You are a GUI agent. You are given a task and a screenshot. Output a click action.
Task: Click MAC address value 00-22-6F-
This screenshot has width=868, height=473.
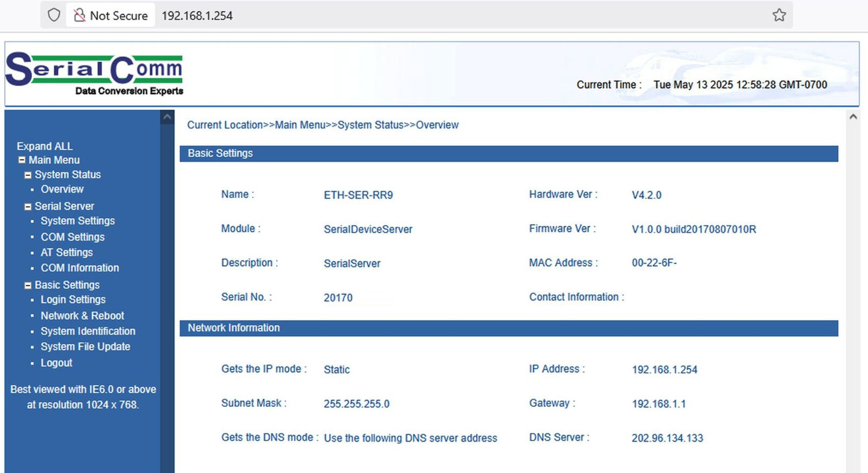pos(654,263)
